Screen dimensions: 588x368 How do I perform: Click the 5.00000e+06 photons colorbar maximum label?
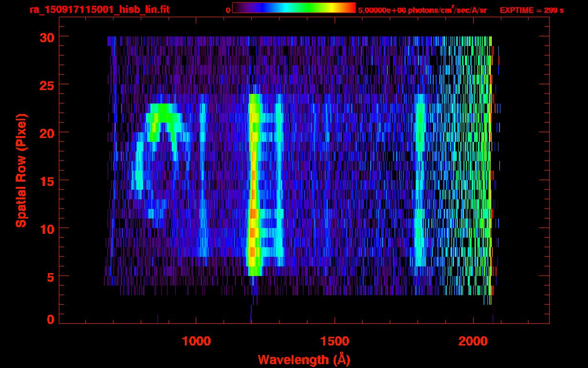[x=422, y=10]
